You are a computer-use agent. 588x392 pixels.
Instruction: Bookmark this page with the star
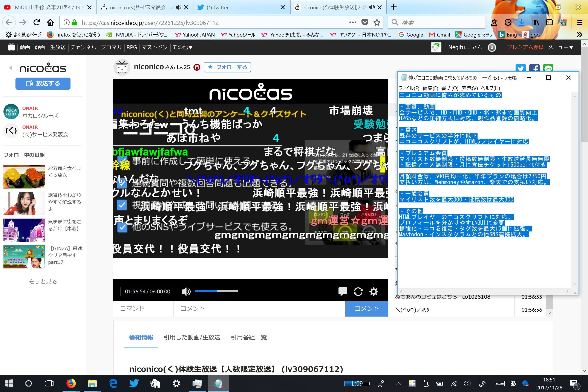tap(377, 23)
